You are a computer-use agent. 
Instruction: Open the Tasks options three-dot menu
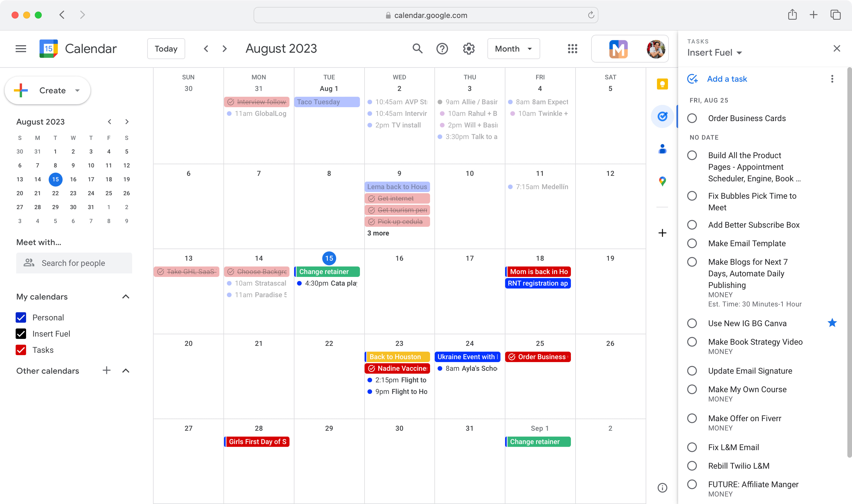pyautogui.click(x=832, y=79)
